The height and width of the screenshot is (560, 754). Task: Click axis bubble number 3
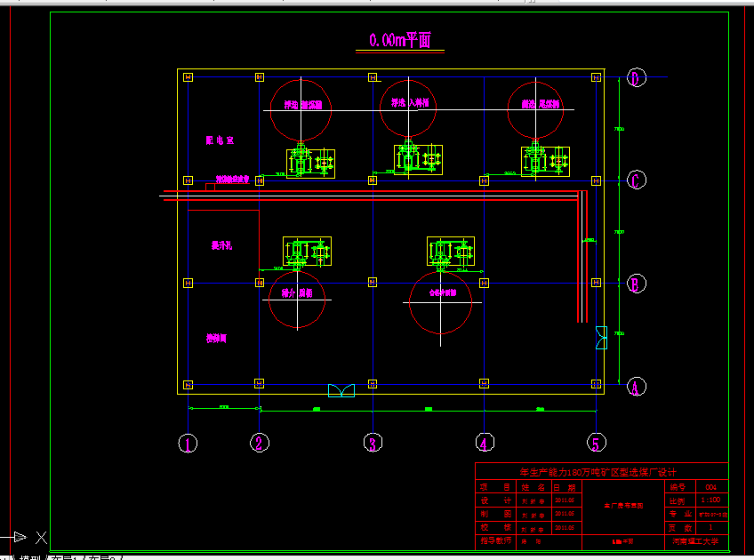coord(373,443)
